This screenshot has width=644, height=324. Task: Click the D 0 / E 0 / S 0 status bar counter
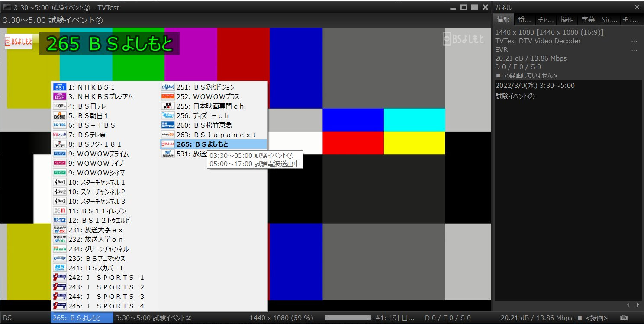(x=448, y=318)
